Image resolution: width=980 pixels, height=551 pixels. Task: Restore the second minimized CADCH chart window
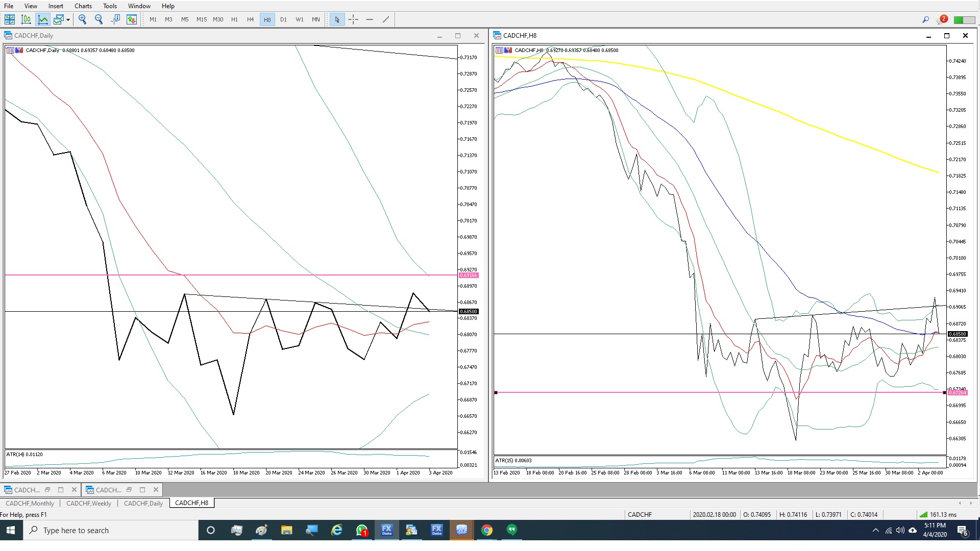coord(129,490)
